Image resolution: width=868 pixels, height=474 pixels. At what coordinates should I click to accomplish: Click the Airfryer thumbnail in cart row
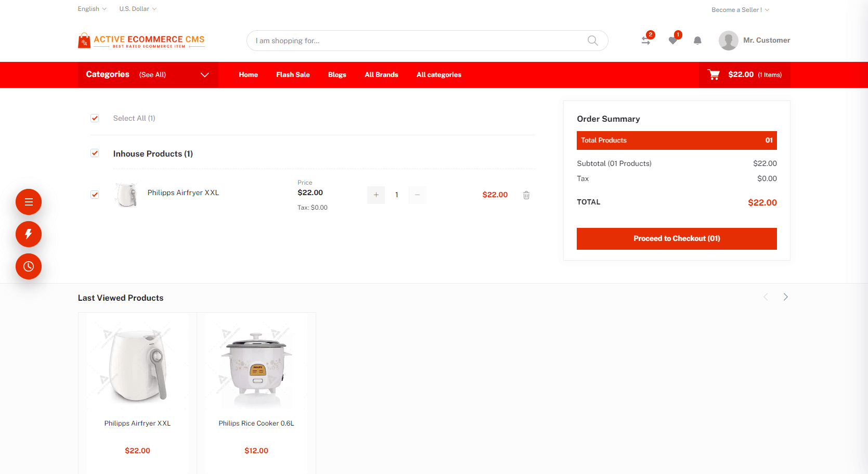pos(127,195)
